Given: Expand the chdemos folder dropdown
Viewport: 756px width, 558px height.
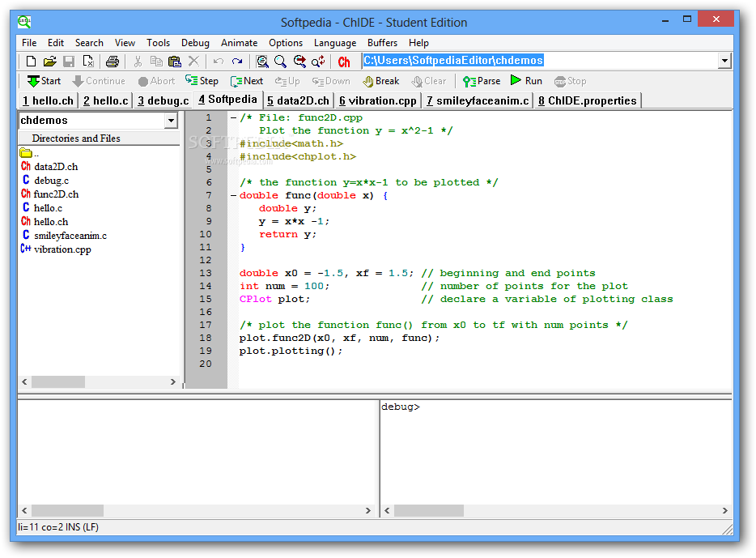Looking at the screenshot, I should 171,121.
